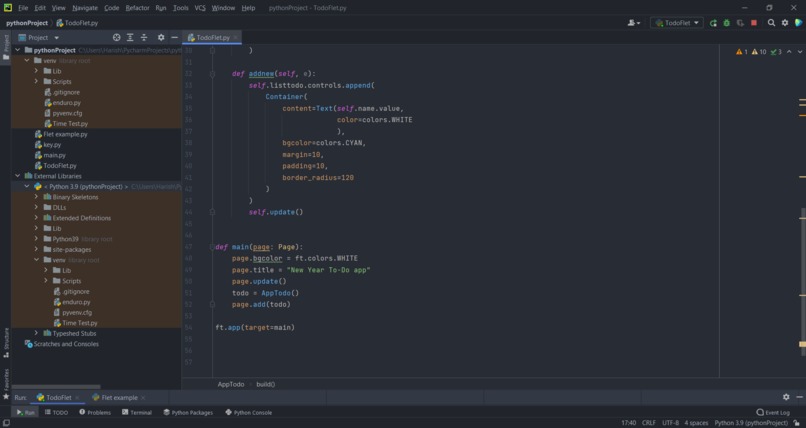Collapse the pythonProject root folder
The height and width of the screenshot is (428, 806).
pos(18,50)
